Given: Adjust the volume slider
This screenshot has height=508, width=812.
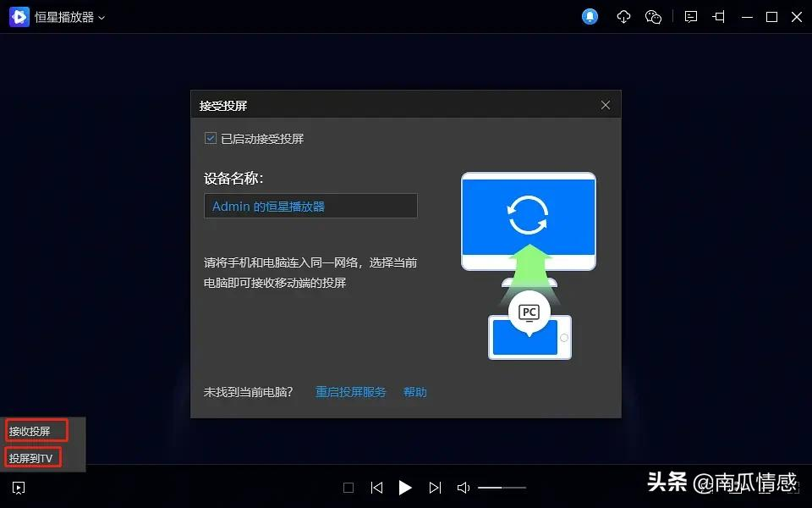Looking at the screenshot, I should (502, 488).
